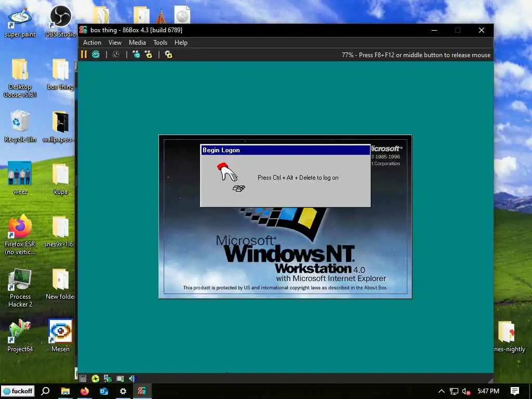Open 86Box machine settings gear icon
This screenshot has width=532, height=399.
click(168, 54)
